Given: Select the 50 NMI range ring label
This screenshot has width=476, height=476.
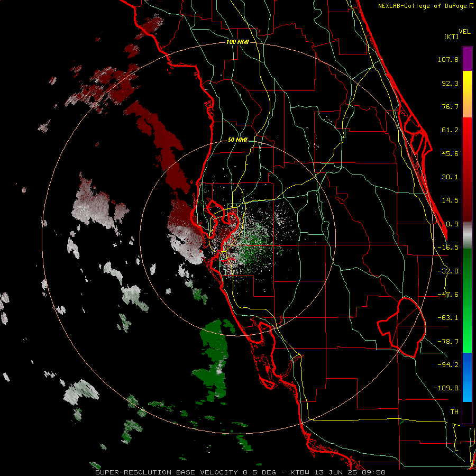Looking at the screenshot, I should click(237, 140).
